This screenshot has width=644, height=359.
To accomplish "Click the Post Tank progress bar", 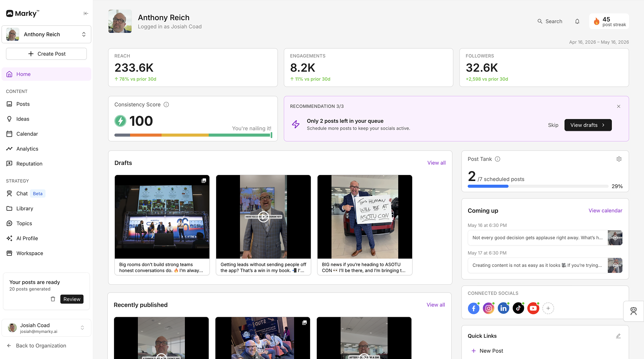I will pos(538,186).
